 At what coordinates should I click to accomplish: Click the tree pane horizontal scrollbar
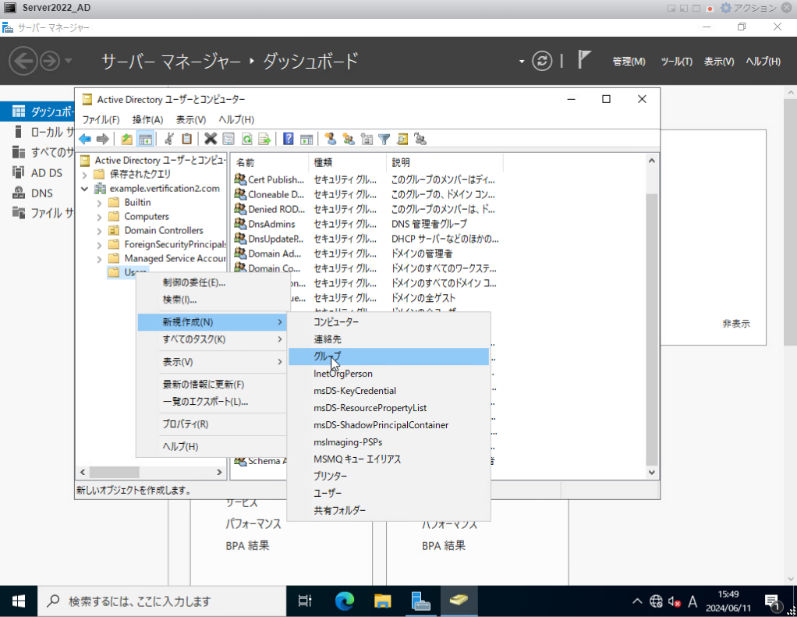tap(114, 472)
